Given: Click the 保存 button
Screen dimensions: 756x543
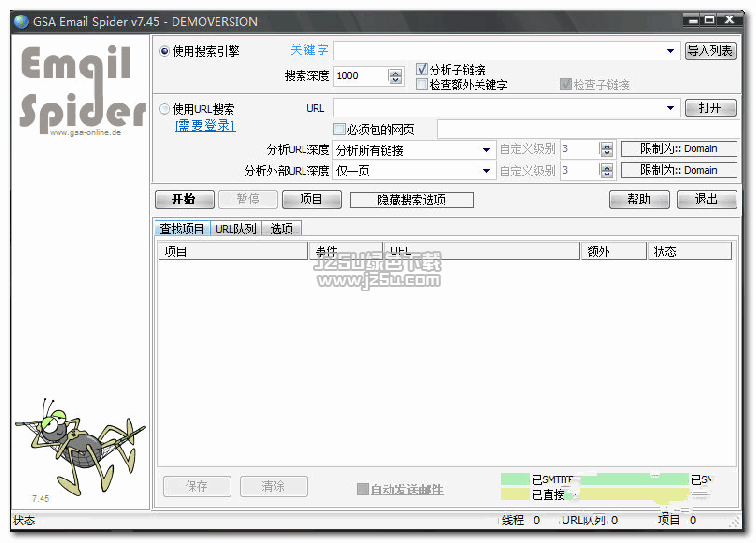Looking at the screenshot, I should click(x=197, y=486).
